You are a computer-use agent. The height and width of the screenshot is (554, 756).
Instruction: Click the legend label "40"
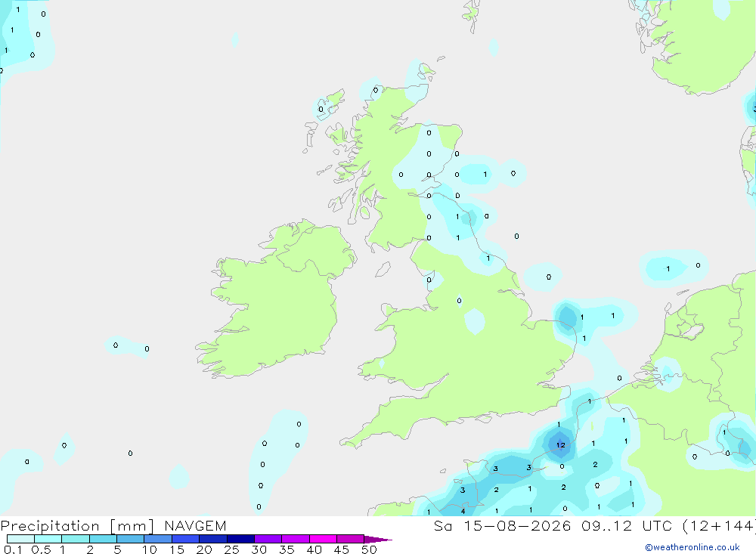pyautogui.click(x=314, y=549)
